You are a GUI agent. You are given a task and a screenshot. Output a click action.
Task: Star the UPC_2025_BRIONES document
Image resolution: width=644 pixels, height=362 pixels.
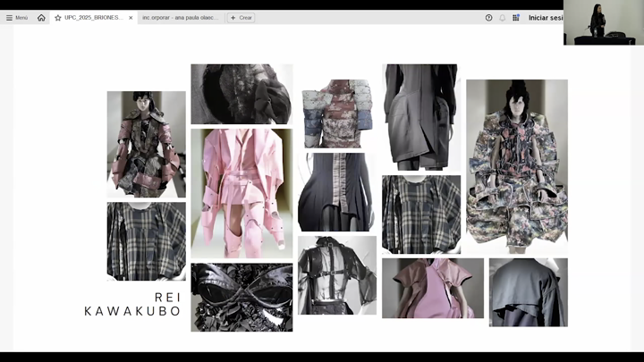pos(58,18)
